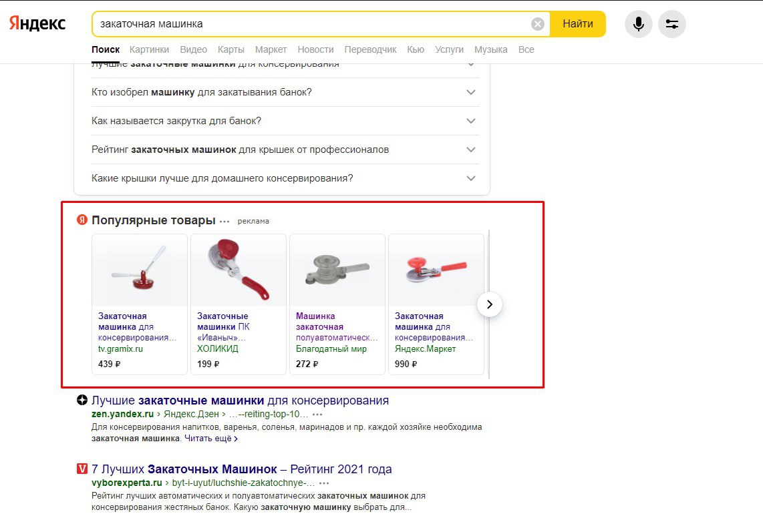Focus the search input field
Screen dimensions: 763x532
(x=311, y=24)
